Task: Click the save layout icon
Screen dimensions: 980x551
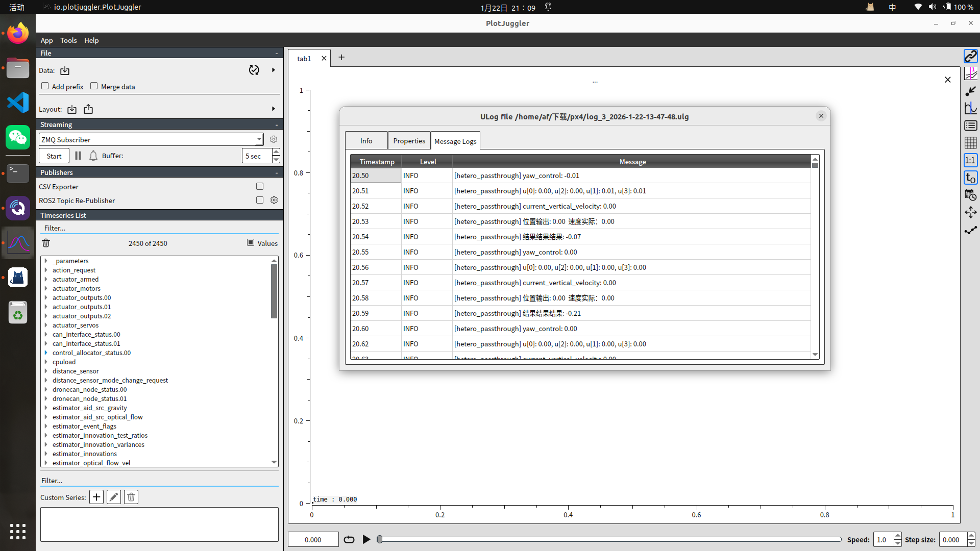Action: click(x=88, y=109)
